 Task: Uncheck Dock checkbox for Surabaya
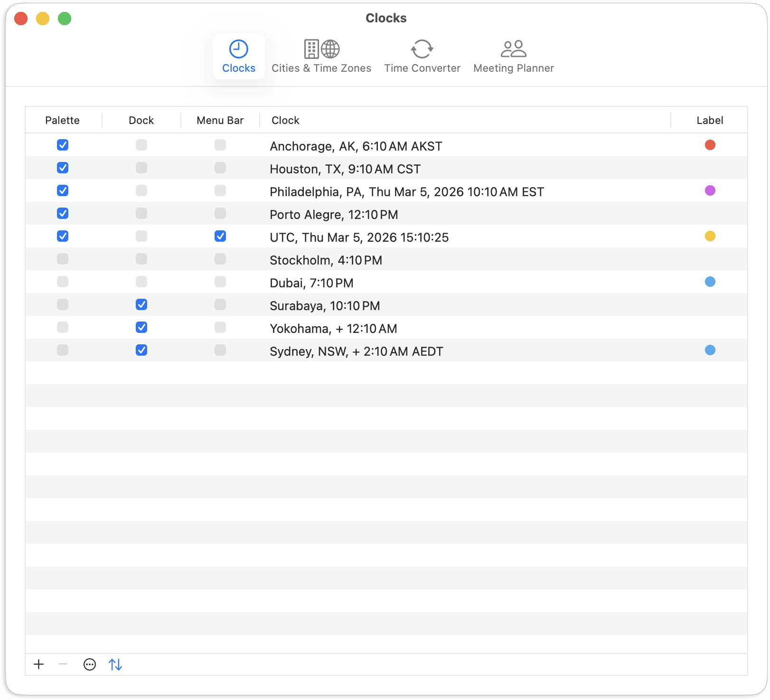click(141, 304)
